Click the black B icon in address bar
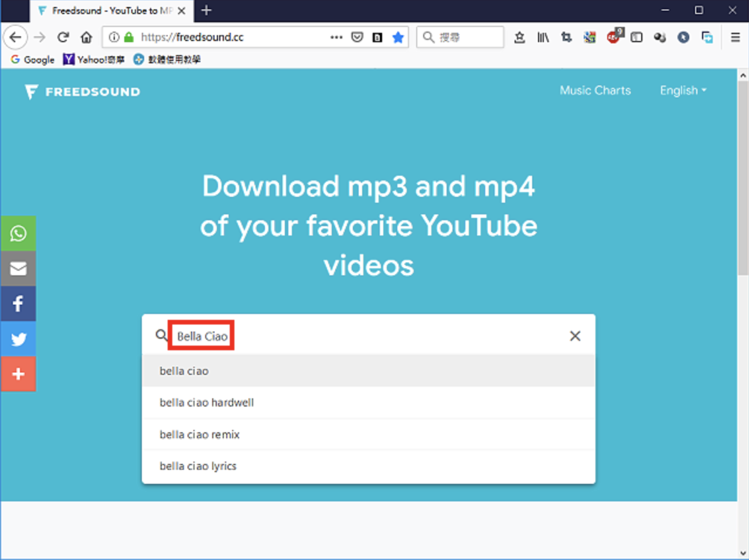The height and width of the screenshot is (560, 749). coord(377,37)
